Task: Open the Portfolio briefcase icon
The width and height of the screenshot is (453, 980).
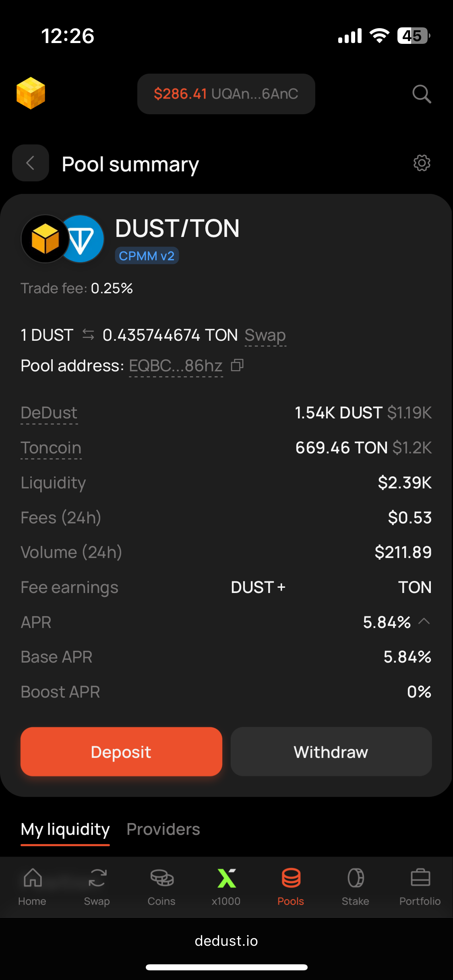Action: [x=420, y=885]
